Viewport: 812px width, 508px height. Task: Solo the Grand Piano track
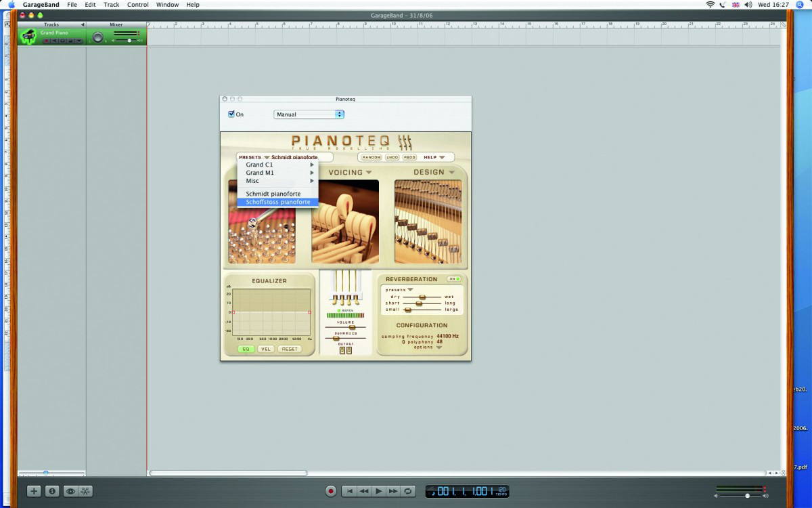pyautogui.click(x=63, y=41)
